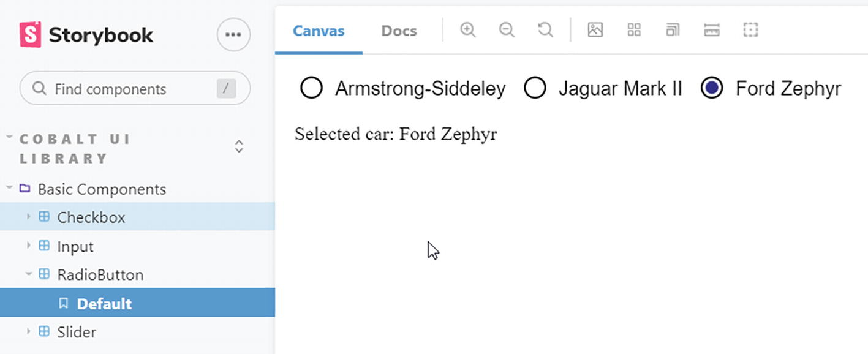Screen dimensions: 868x354
Task: Click the Find components search field
Action: pos(129,89)
